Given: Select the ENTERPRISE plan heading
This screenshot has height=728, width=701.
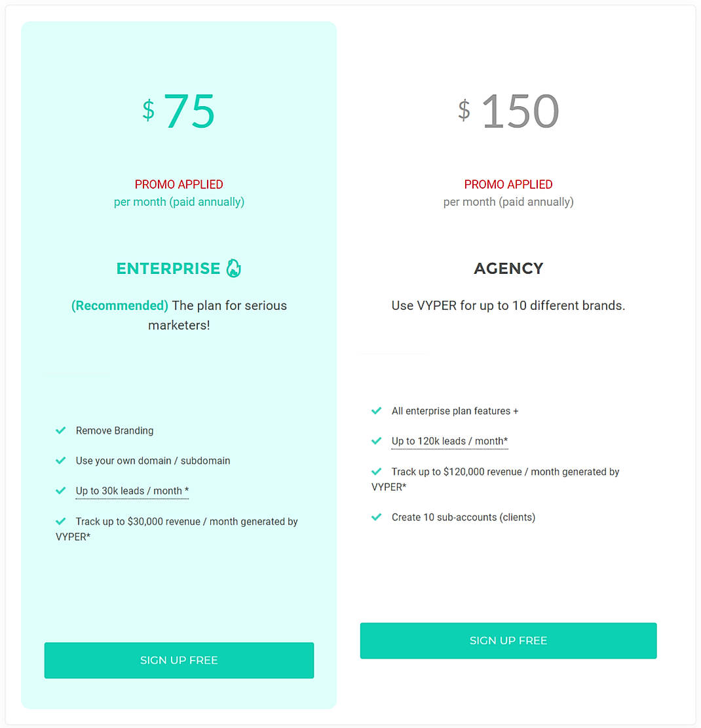Looking at the screenshot, I should [x=168, y=268].
